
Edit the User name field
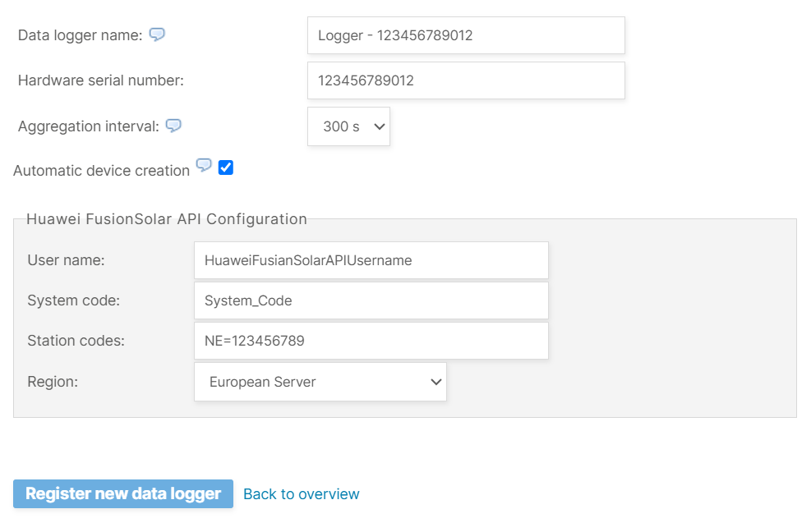tap(371, 260)
